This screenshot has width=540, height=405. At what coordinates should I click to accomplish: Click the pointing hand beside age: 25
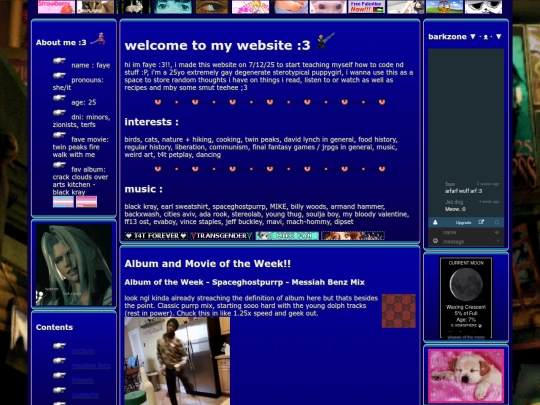[x=59, y=98]
